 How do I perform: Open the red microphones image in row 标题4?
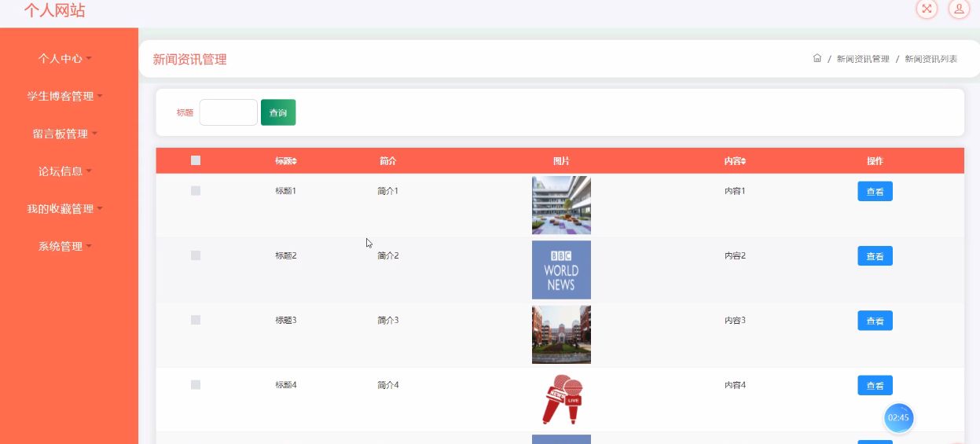[561, 399]
